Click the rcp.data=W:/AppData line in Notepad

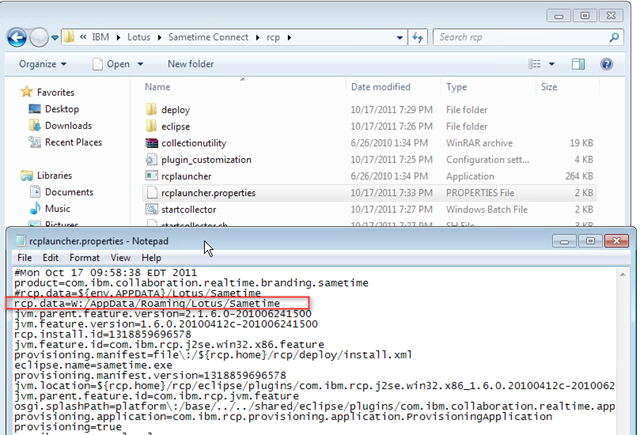pos(147,304)
